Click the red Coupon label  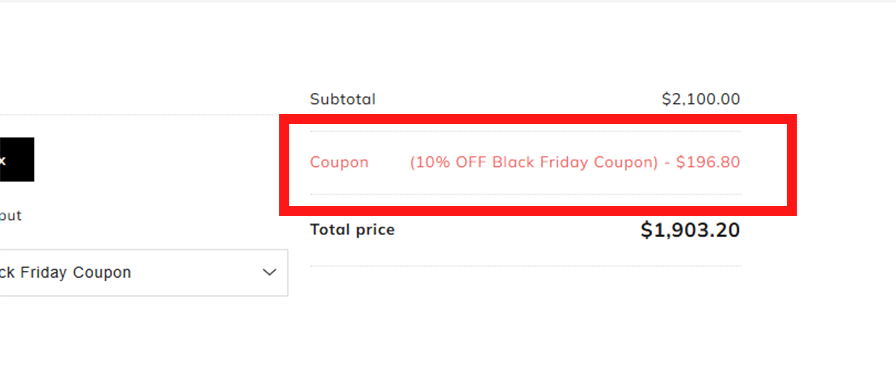pos(339,162)
